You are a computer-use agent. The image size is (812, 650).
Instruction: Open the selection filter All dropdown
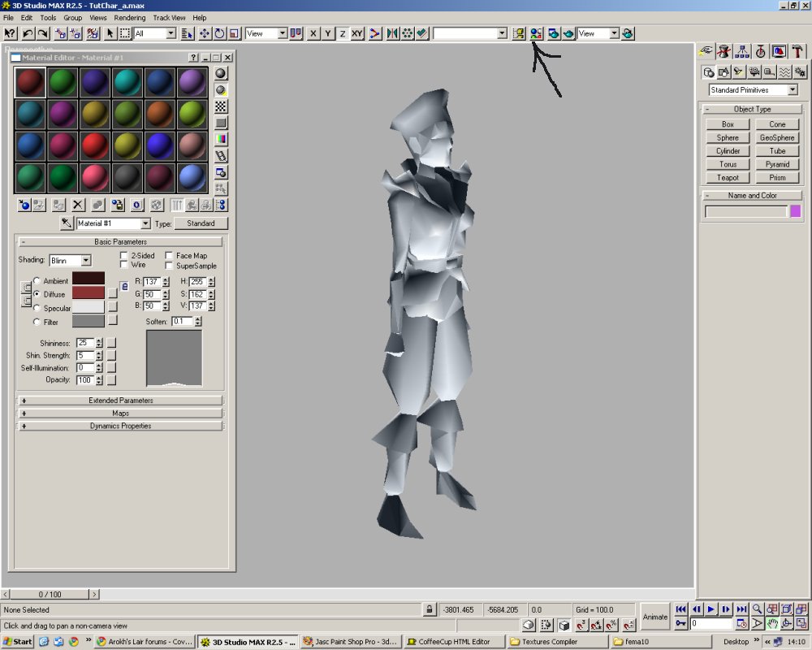coord(171,33)
